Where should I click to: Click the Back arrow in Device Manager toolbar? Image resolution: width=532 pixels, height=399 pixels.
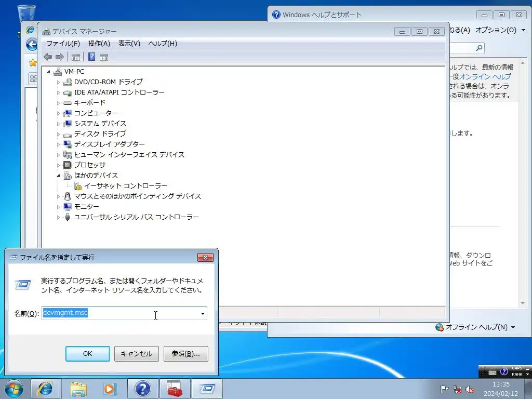coord(48,57)
